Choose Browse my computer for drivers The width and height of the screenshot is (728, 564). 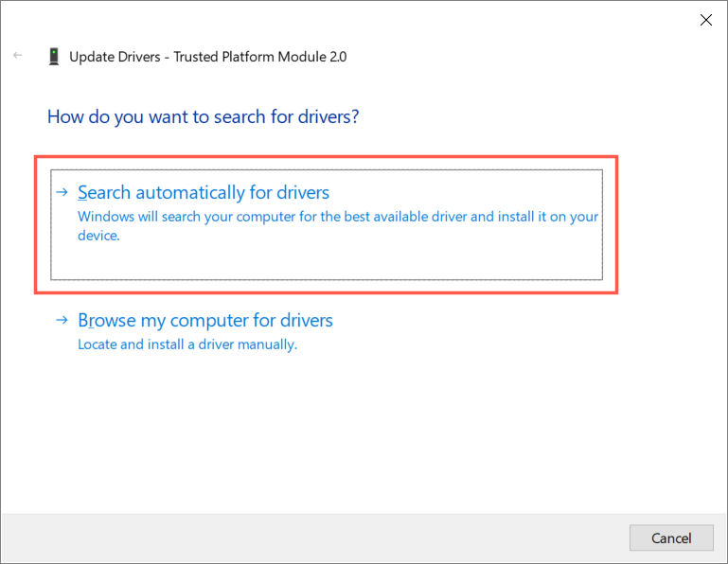204,321
